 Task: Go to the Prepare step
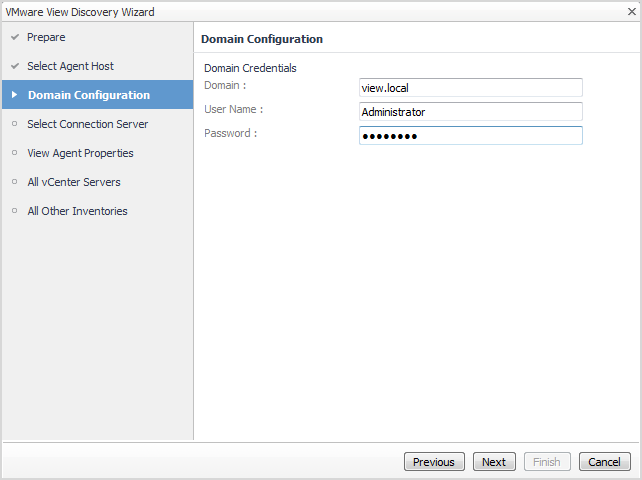46,37
